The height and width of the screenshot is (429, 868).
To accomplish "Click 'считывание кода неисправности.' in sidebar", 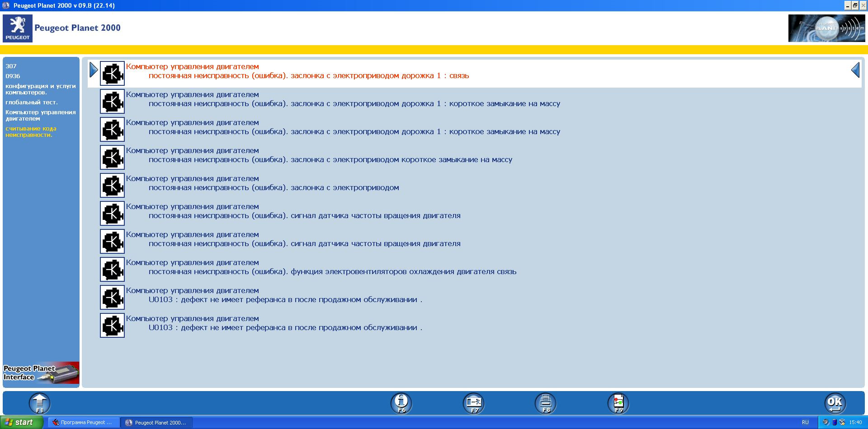I will pyautogui.click(x=31, y=131).
